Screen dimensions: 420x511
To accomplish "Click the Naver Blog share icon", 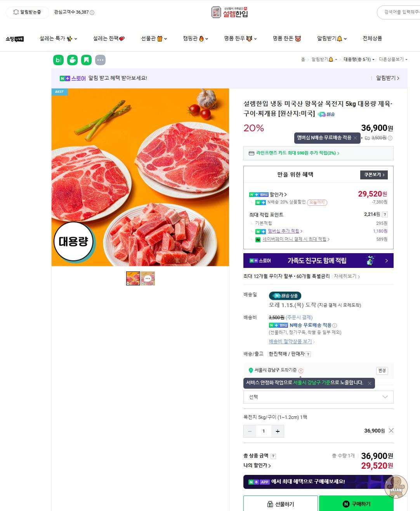I will pyautogui.click(x=58, y=60).
